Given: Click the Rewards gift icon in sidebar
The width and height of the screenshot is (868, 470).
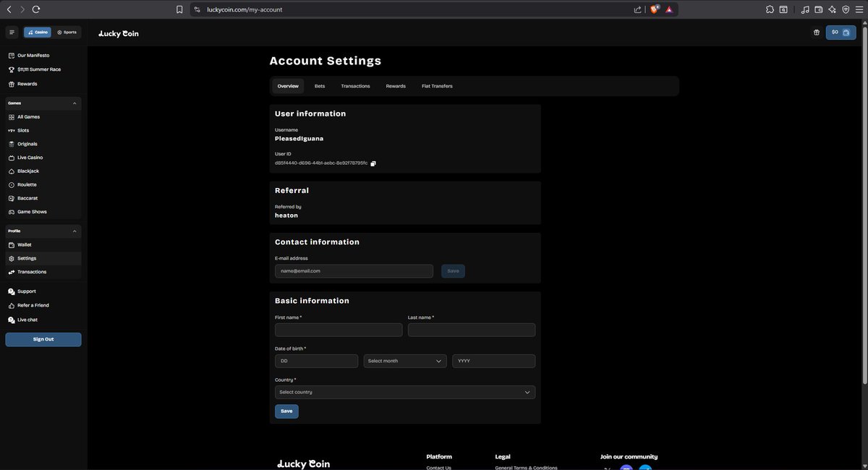Looking at the screenshot, I should coord(11,84).
